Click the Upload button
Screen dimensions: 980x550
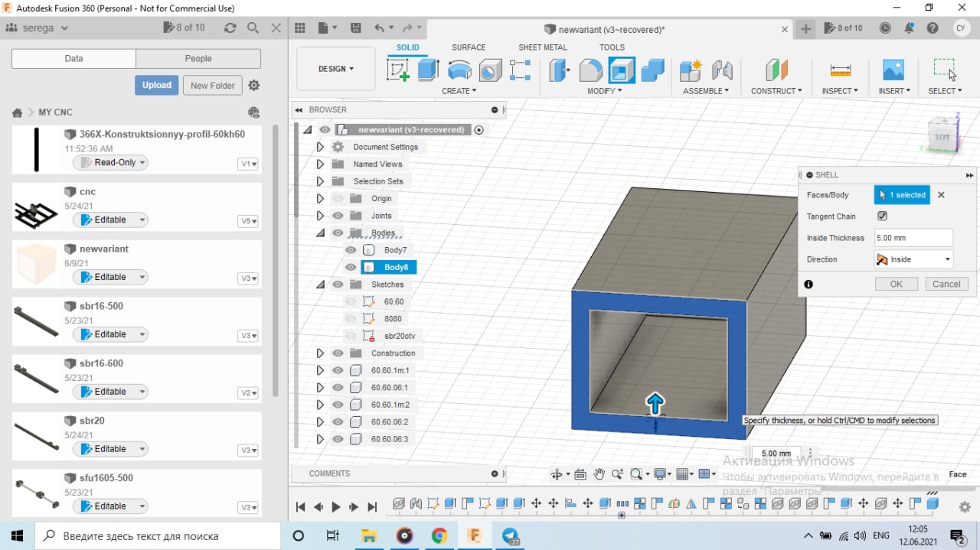(x=156, y=85)
